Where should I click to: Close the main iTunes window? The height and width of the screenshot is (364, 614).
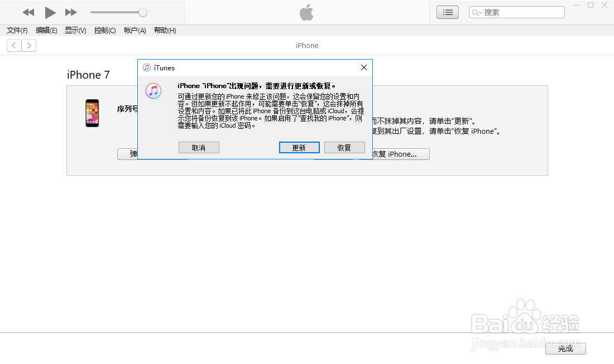(604, 5)
